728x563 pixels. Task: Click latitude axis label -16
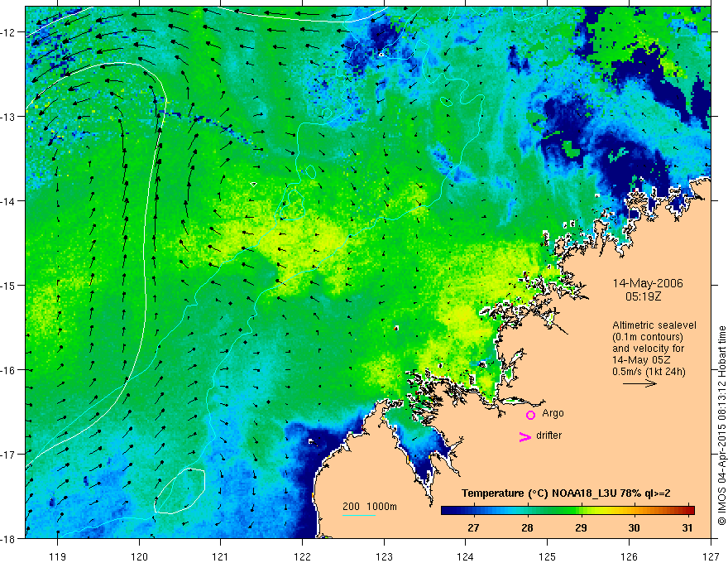[x=8, y=370]
